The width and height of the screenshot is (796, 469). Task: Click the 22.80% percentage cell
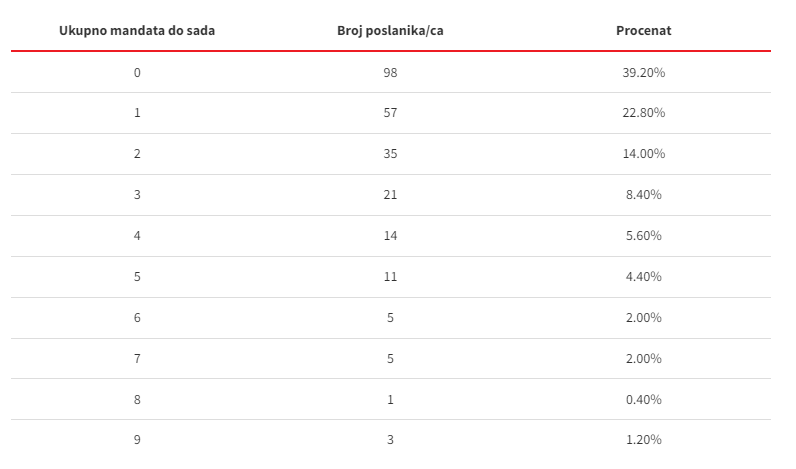pyautogui.click(x=644, y=113)
